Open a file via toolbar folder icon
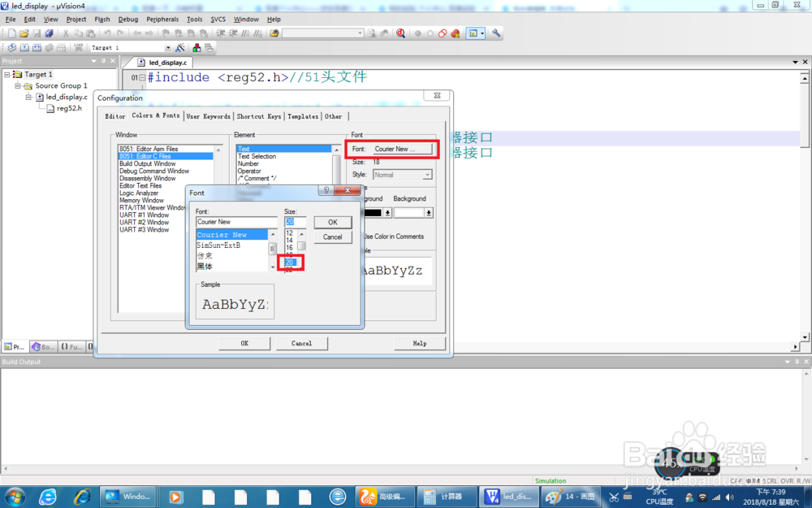The width and height of the screenshot is (812, 508). pos(24,33)
